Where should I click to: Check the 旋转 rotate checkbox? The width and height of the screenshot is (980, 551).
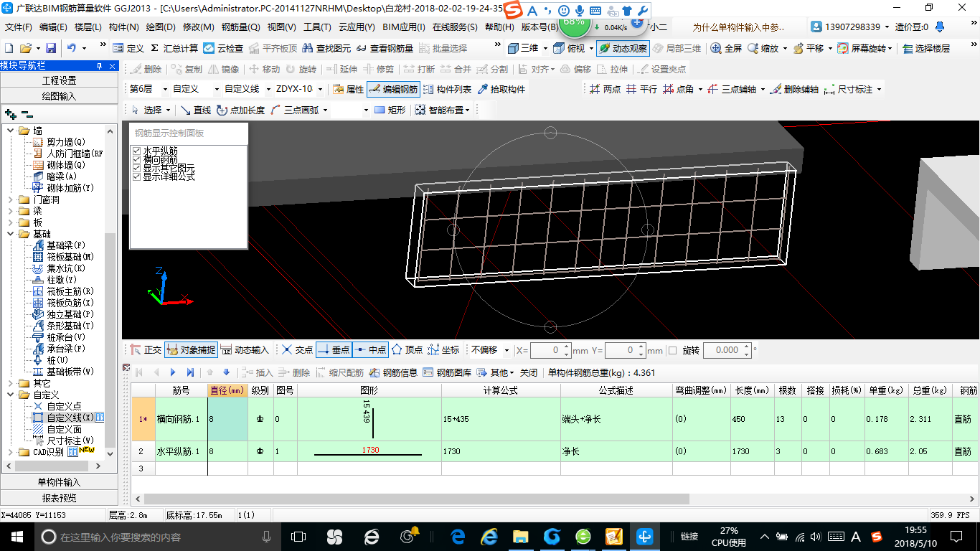(672, 350)
